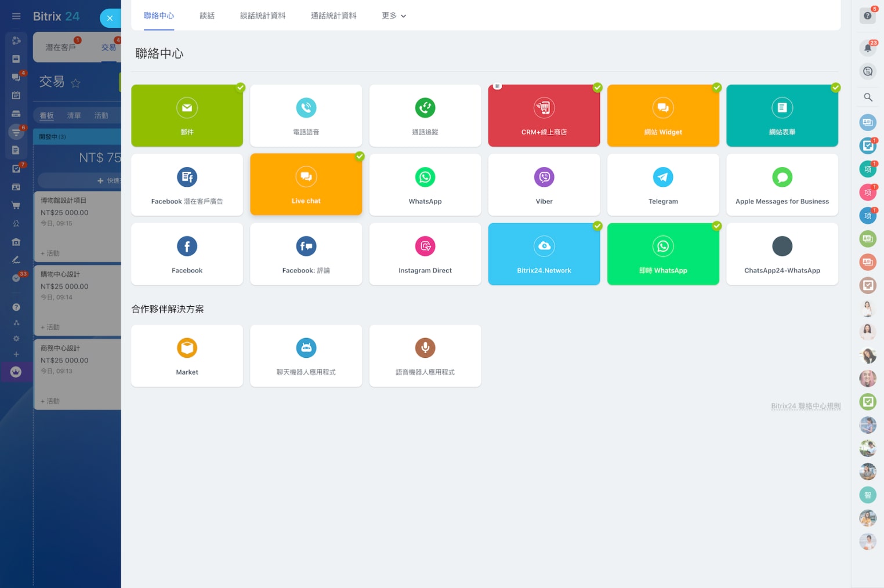Select the Telegram channel tile

tap(662, 184)
